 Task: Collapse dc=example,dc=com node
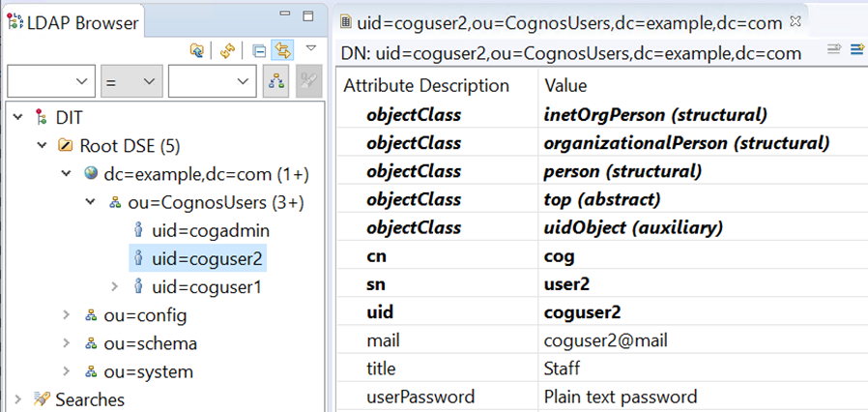tap(67, 174)
